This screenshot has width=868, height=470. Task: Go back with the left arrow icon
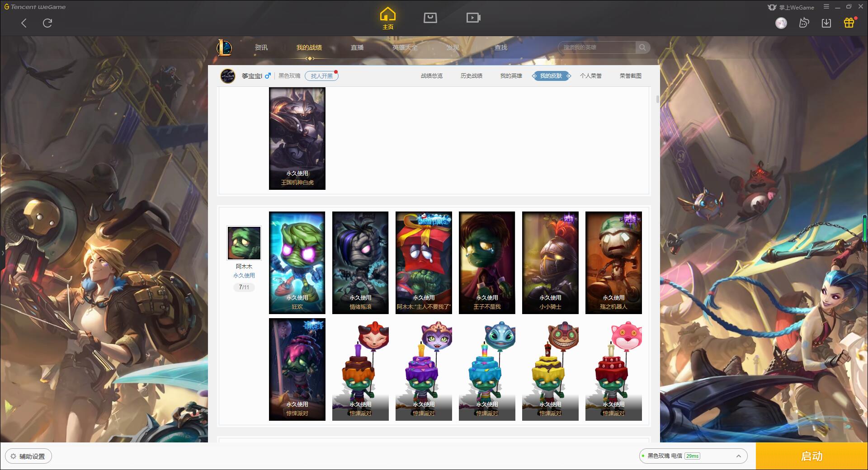point(24,23)
